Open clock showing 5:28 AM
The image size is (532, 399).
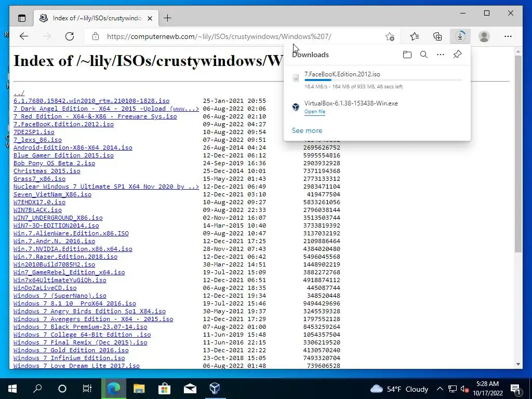point(487,389)
